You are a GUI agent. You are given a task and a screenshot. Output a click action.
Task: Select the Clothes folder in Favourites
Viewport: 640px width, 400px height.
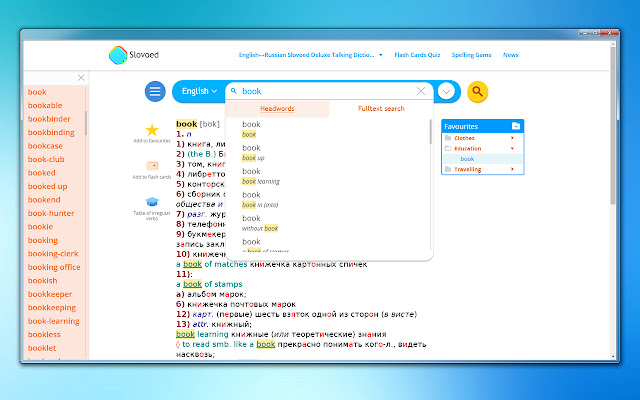464,138
